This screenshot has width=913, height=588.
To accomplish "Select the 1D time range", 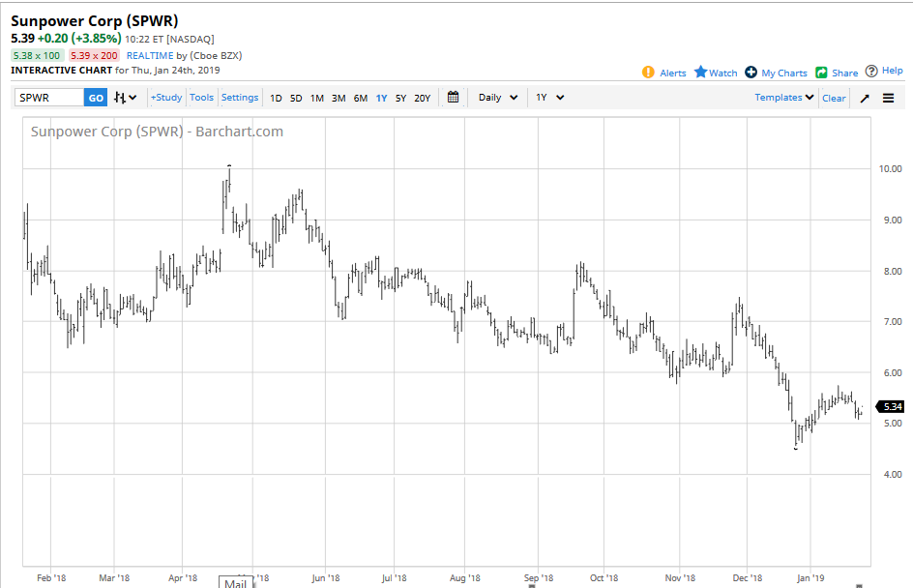I will (276, 98).
